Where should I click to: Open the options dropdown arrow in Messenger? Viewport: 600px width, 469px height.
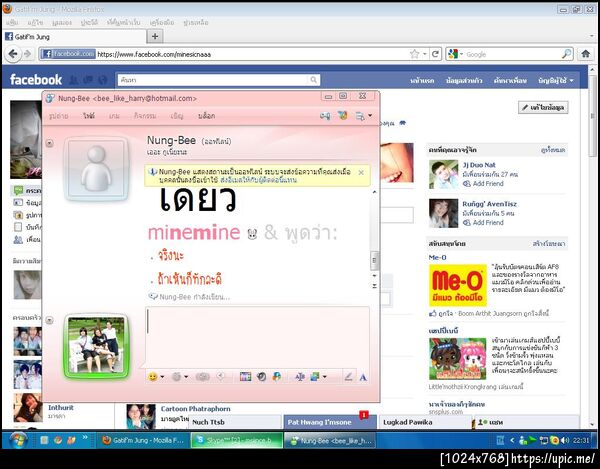tap(370, 115)
